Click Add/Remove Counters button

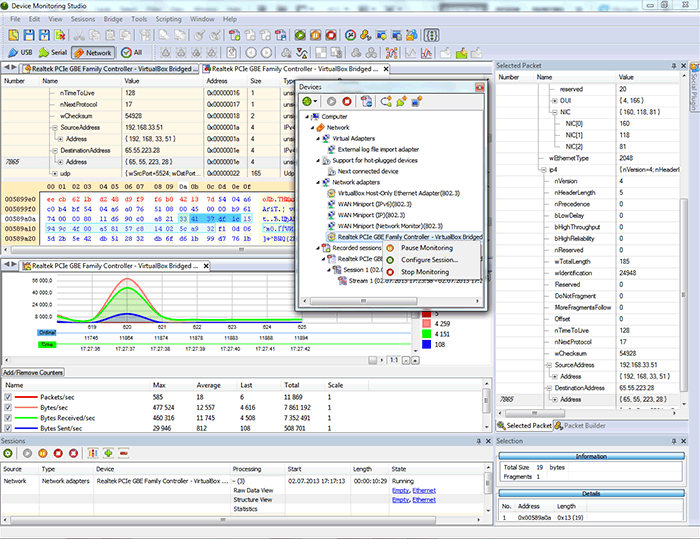pos(33,372)
